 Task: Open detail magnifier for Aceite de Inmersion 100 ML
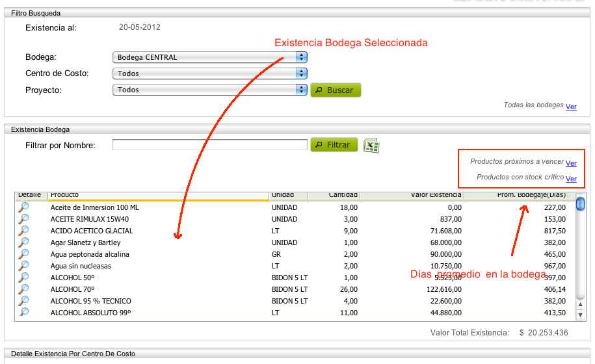coord(23,207)
